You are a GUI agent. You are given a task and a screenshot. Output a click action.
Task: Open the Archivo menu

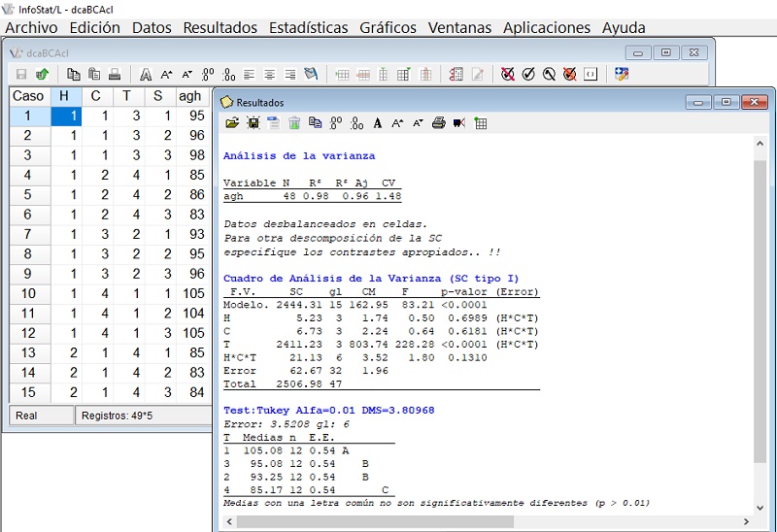click(x=32, y=28)
